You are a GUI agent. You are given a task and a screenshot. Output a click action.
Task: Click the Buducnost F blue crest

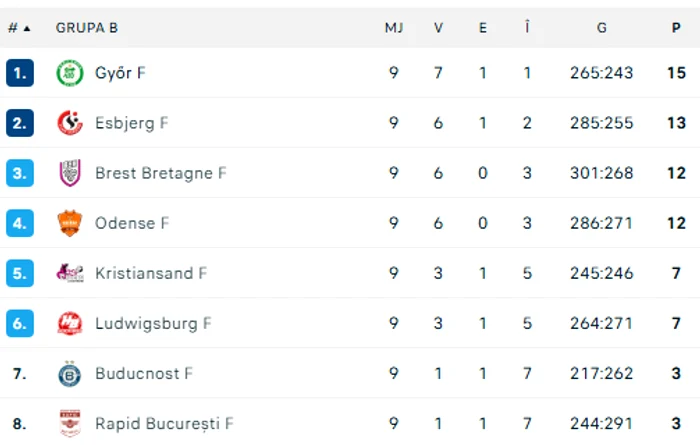click(x=70, y=374)
